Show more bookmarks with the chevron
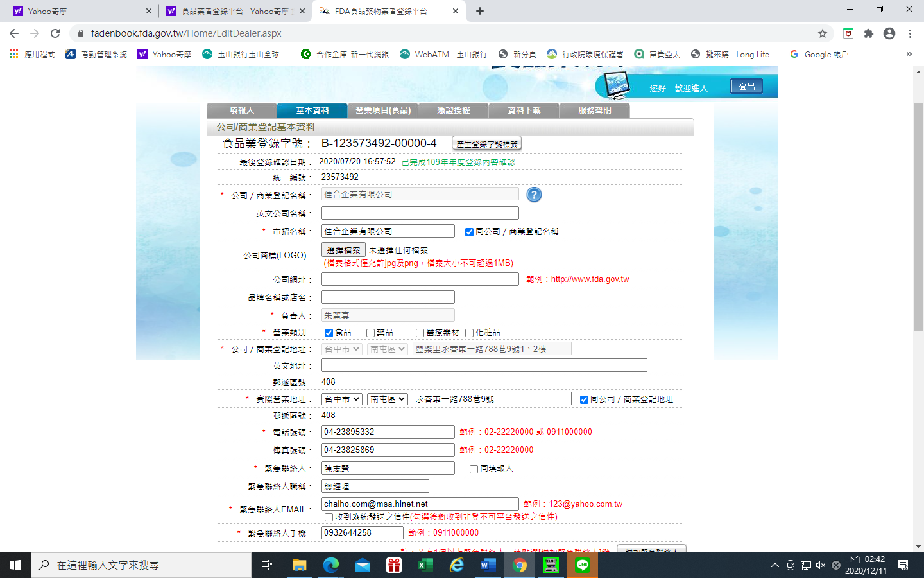The width and height of the screenshot is (924, 578). (909, 54)
